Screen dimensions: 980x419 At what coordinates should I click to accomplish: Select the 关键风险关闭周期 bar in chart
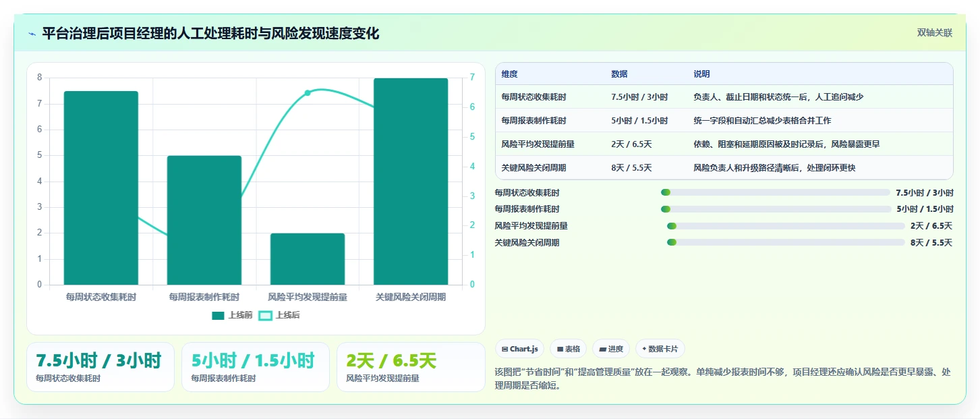(411, 181)
